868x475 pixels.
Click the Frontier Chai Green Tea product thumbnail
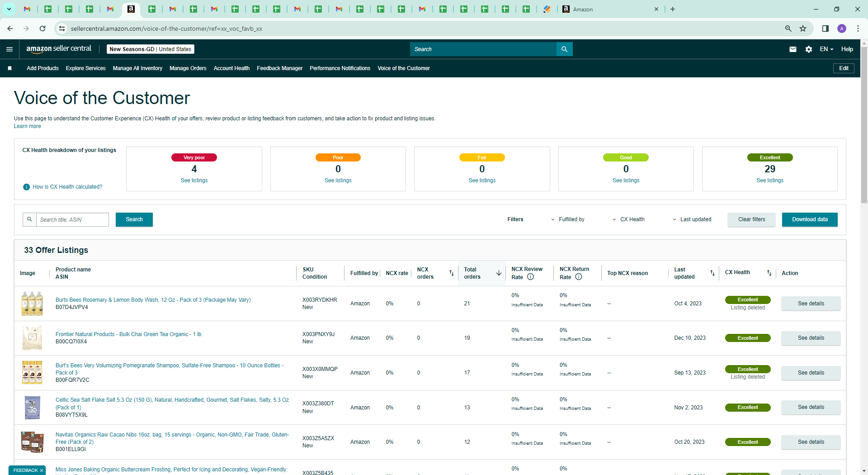pos(32,338)
